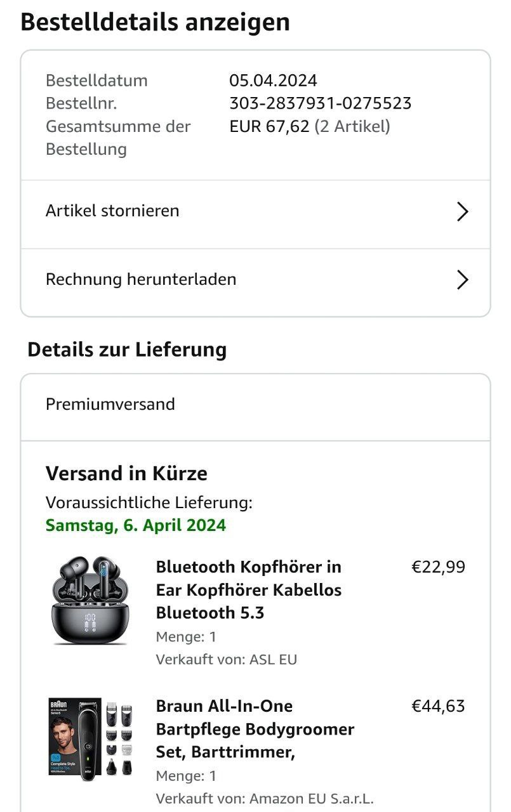
Task: Open the Braun All-In-One Bartpflege title
Action: (x=255, y=729)
